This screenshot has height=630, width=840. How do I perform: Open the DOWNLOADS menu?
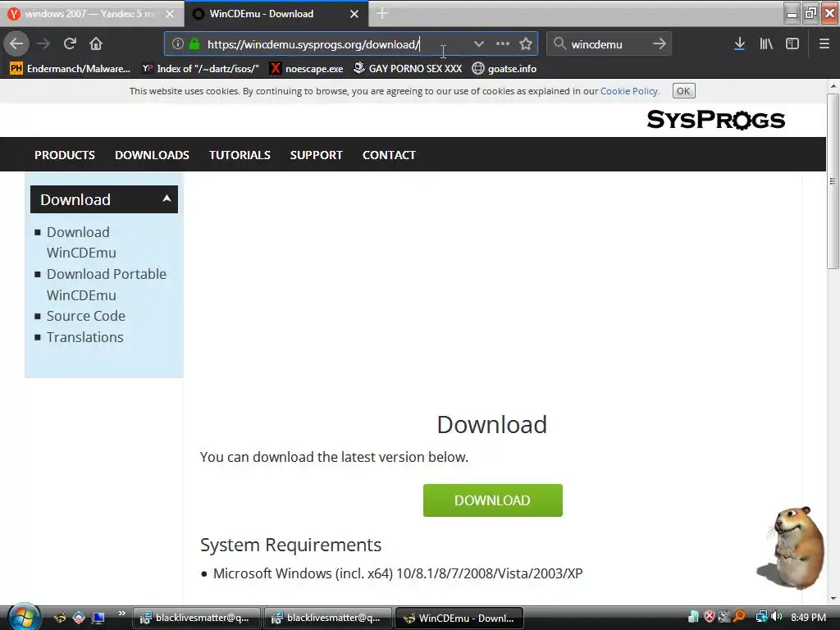[x=152, y=155]
